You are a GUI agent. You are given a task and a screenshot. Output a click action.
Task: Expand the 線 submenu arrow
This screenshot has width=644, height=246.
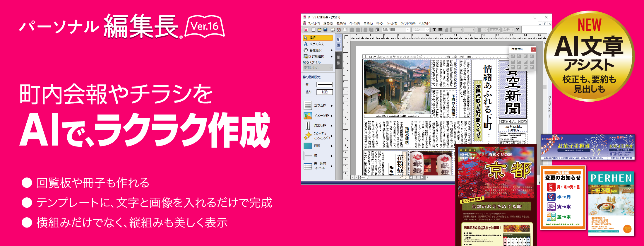(332, 156)
